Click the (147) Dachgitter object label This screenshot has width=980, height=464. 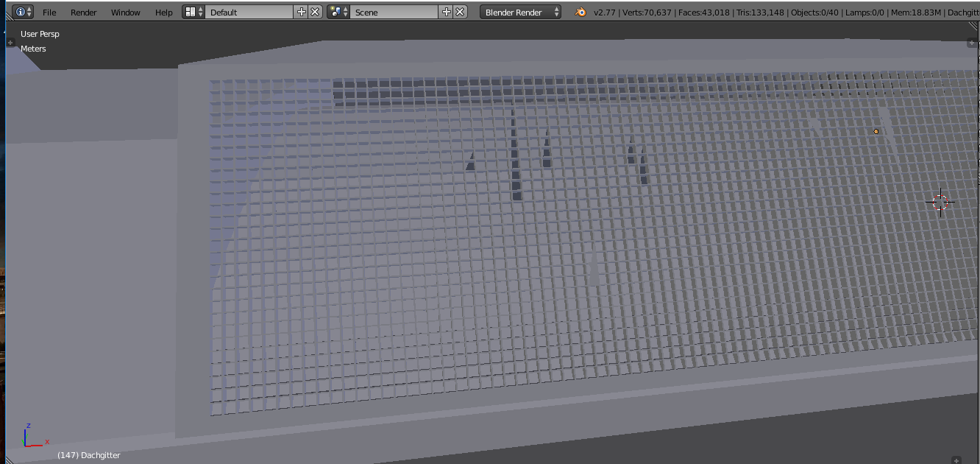tap(88, 455)
